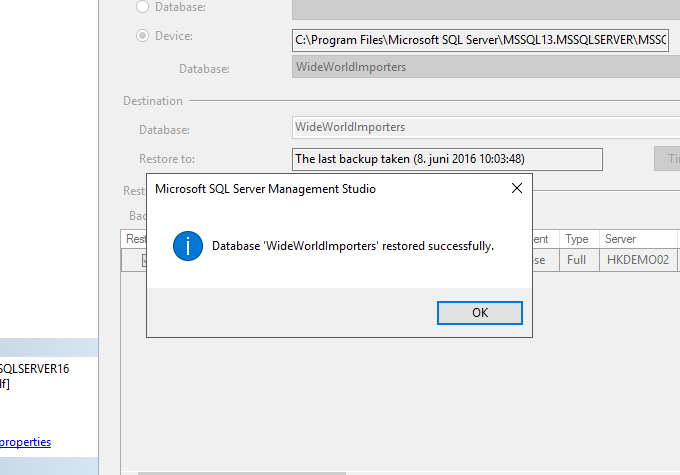
Task: Close the Management Studio message dialog
Action: (517, 188)
